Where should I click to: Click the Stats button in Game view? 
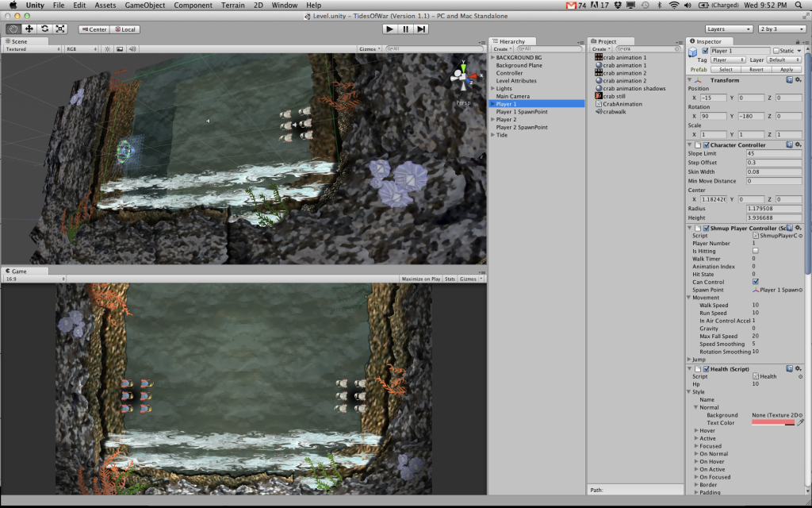click(x=450, y=279)
